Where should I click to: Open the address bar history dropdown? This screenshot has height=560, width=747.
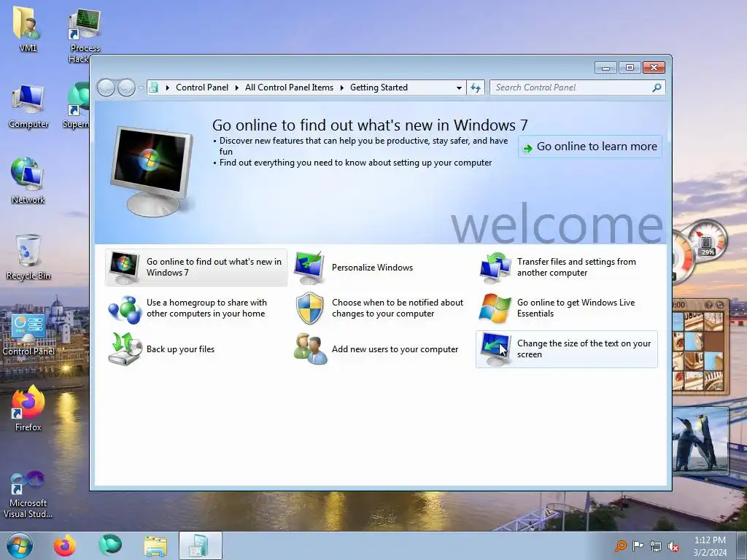tap(459, 88)
